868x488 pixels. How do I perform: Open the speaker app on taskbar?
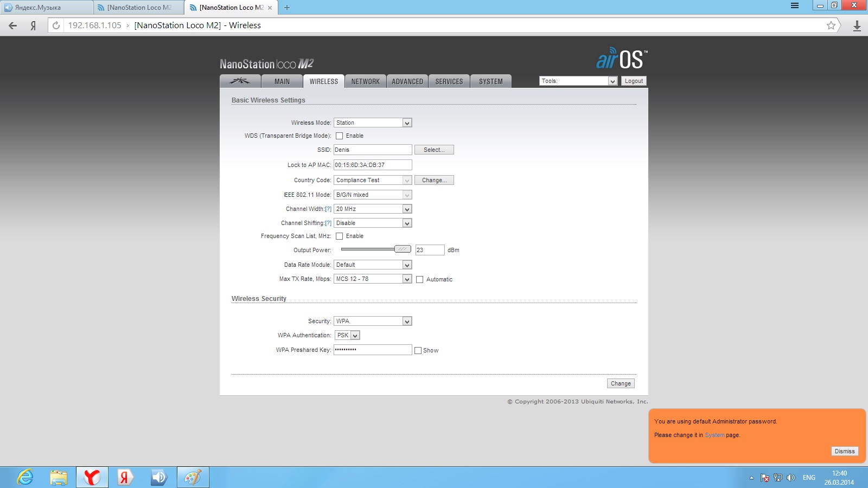click(159, 477)
